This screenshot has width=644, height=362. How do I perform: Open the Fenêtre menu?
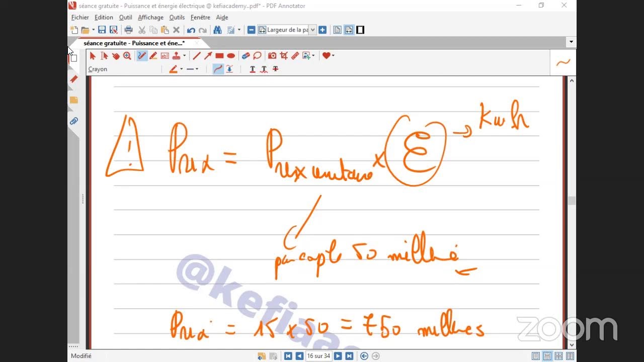pos(200,18)
